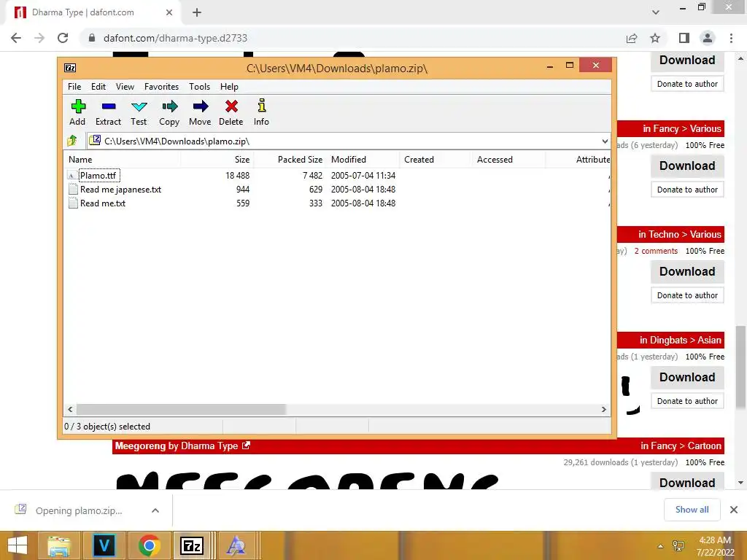The width and height of the screenshot is (747, 560).
Task: Bookmark this page with the star icon
Action: click(655, 38)
